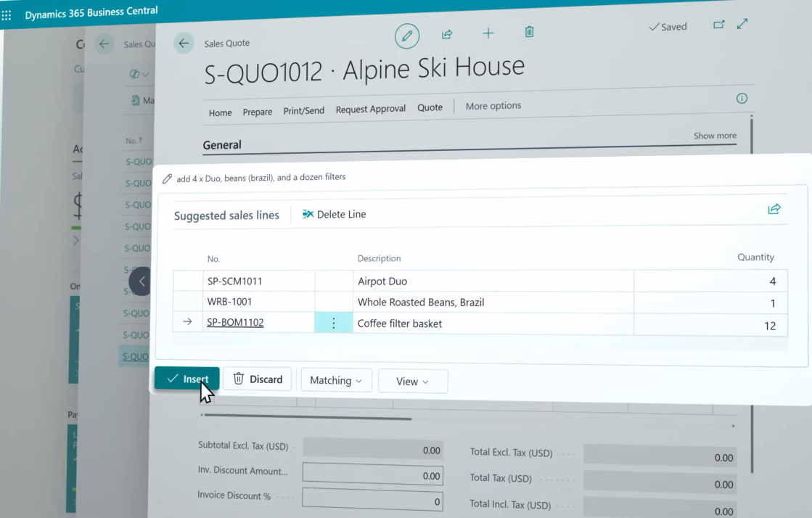Click the row arrow before SP-BOM1102
Screen dimensions: 812x518
pos(187,321)
